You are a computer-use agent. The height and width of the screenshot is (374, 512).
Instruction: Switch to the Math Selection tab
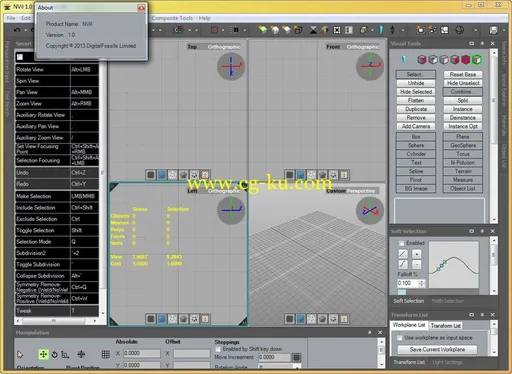pos(448,301)
